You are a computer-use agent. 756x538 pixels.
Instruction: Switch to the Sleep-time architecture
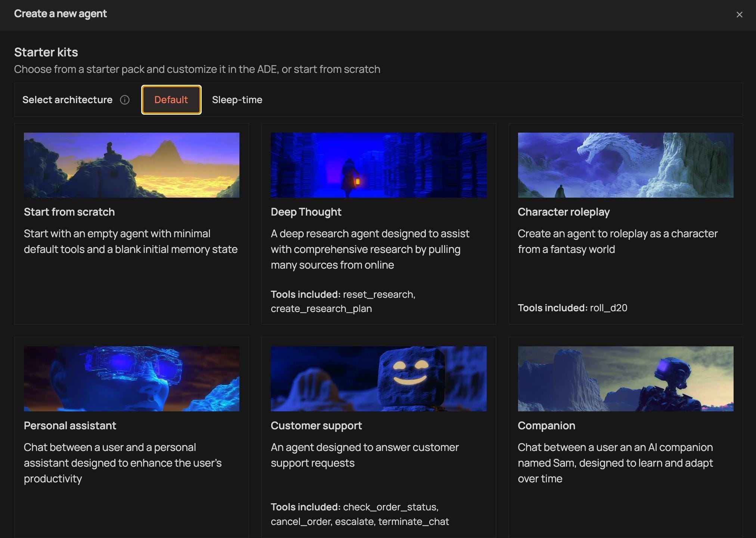tap(237, 100)
